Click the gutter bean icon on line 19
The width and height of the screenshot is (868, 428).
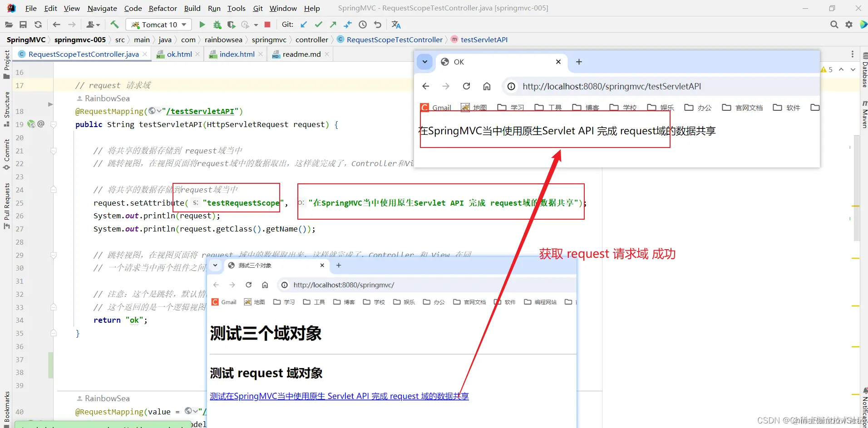(31, 124)
